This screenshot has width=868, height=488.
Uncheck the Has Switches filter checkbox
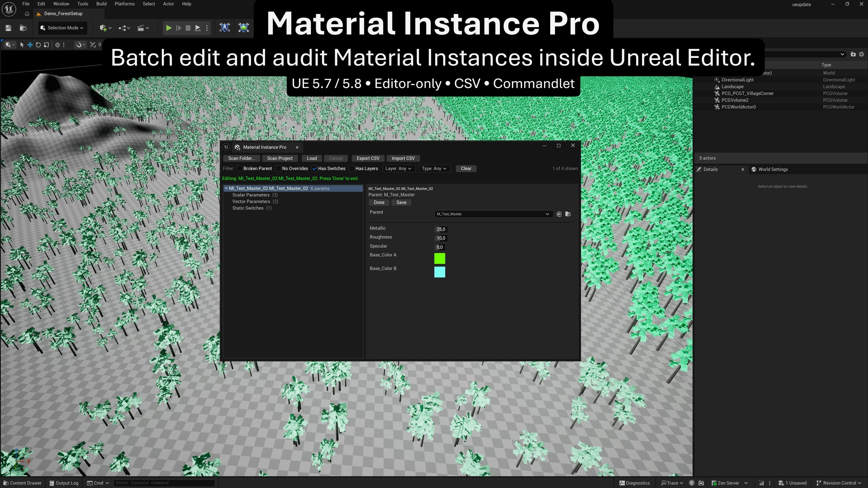(314, 168)
